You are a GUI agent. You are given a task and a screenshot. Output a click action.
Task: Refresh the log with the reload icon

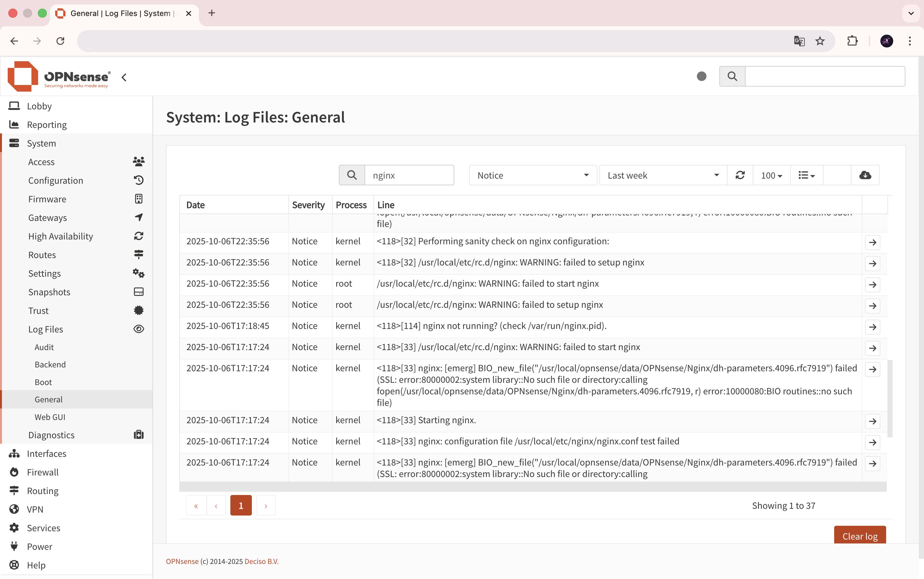[x=740, y=175]
